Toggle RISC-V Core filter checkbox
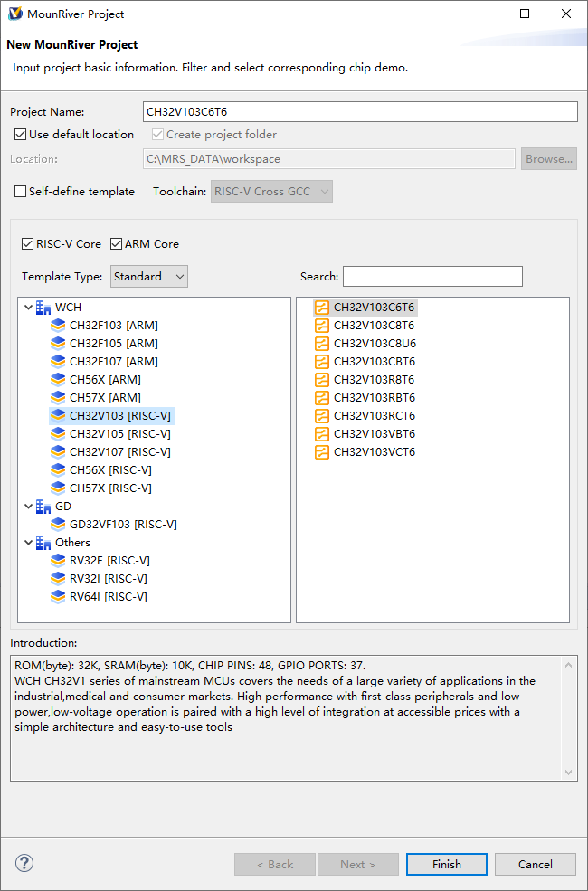The image size is (588, 891). [x=27, y=243]
